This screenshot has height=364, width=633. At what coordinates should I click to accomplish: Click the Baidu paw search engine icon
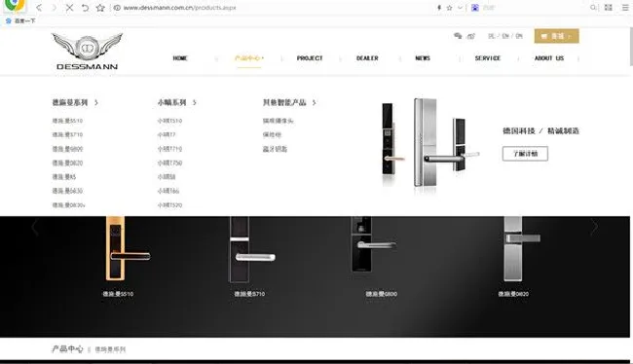click(x=475, y=7)
